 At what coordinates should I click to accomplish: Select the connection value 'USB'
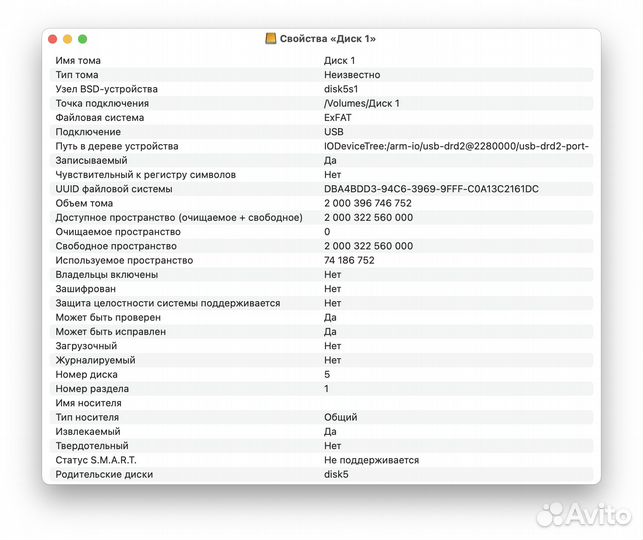tap(334, 132)
